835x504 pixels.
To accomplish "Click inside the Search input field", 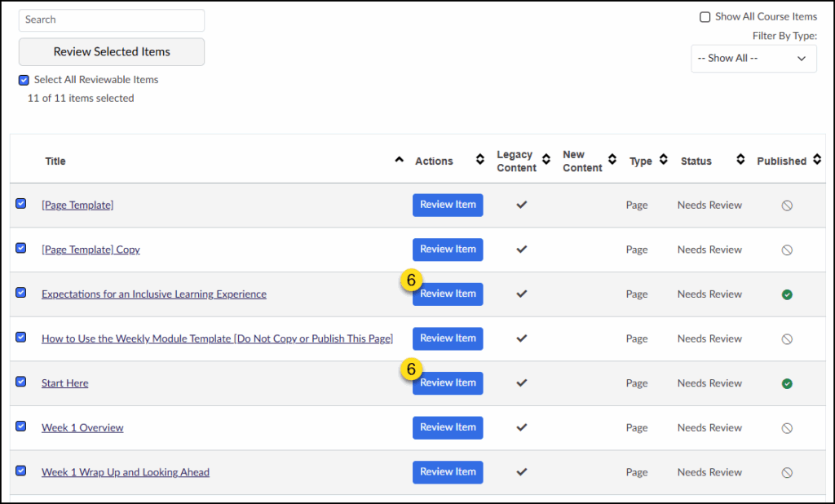I will coord(111,20).
